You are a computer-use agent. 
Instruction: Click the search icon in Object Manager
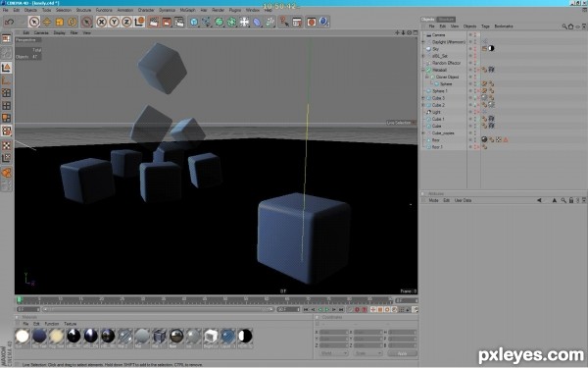pos(564,26)
